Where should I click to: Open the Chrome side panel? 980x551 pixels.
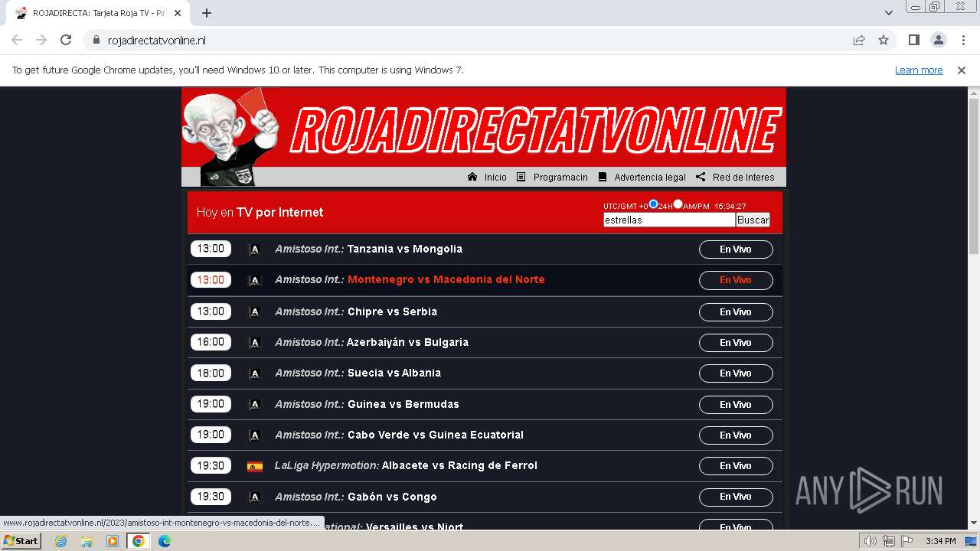coord(913,41)
